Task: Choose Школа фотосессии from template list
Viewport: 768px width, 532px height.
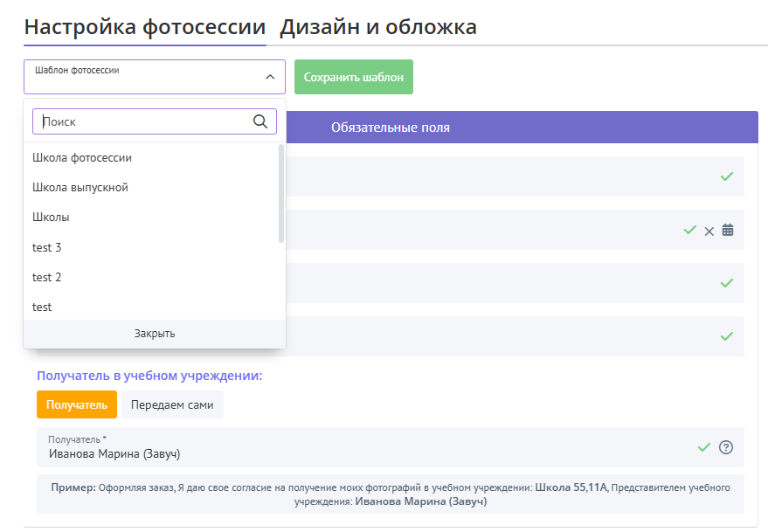Action: pyautogui.click(x=82, y=158)
